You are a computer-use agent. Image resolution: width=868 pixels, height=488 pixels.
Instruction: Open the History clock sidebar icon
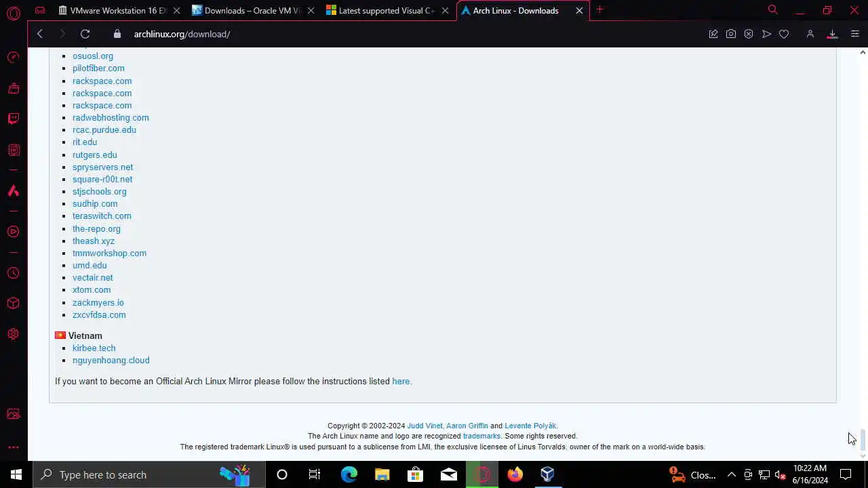point(13,273)
